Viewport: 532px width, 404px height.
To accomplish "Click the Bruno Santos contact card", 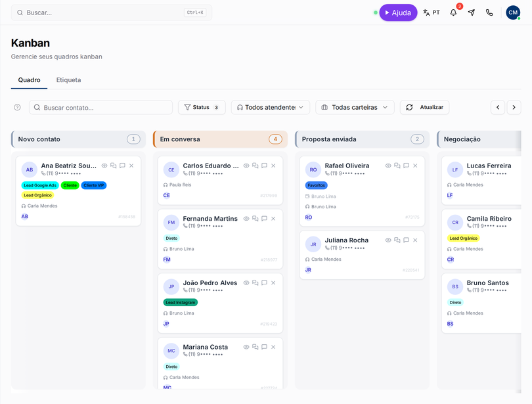I will pos(481,303).
